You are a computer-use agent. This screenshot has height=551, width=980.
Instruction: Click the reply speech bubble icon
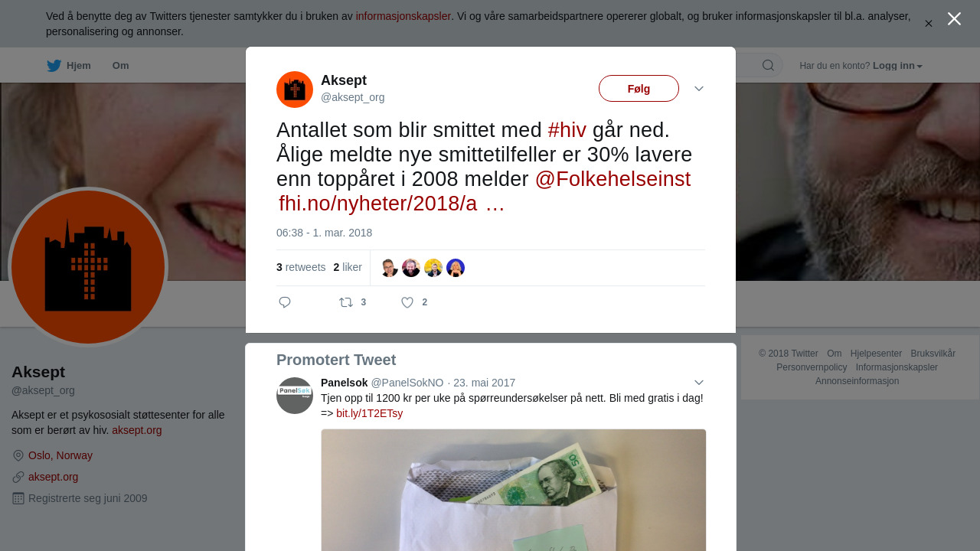pos(285,302)
